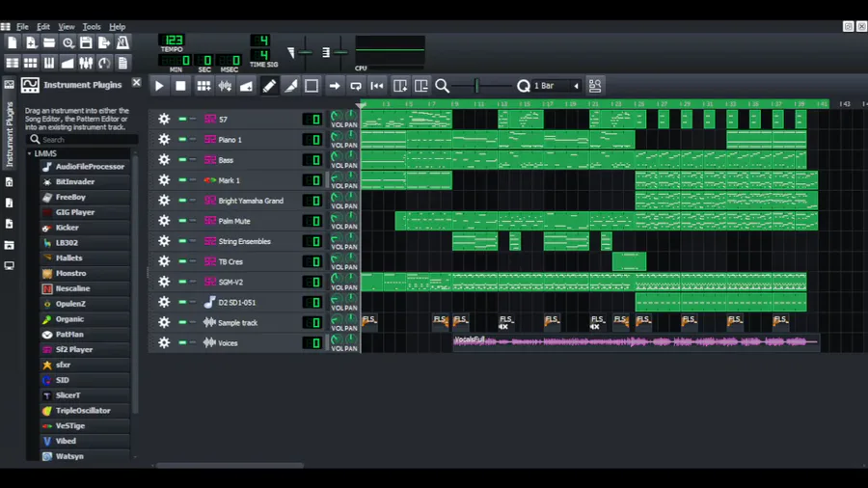This screenshot has width=868, height=488.
Task: Stop song playback
Action: point(180,86)
